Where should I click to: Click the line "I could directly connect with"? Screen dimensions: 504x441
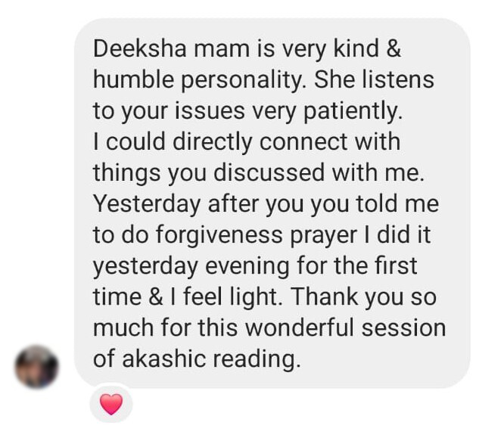[x=247, y=141]
